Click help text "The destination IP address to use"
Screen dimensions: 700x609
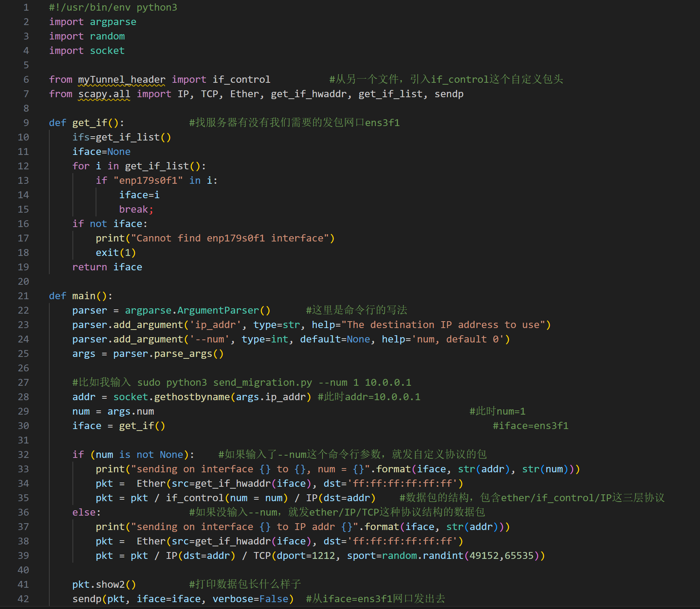coord(444,325)
